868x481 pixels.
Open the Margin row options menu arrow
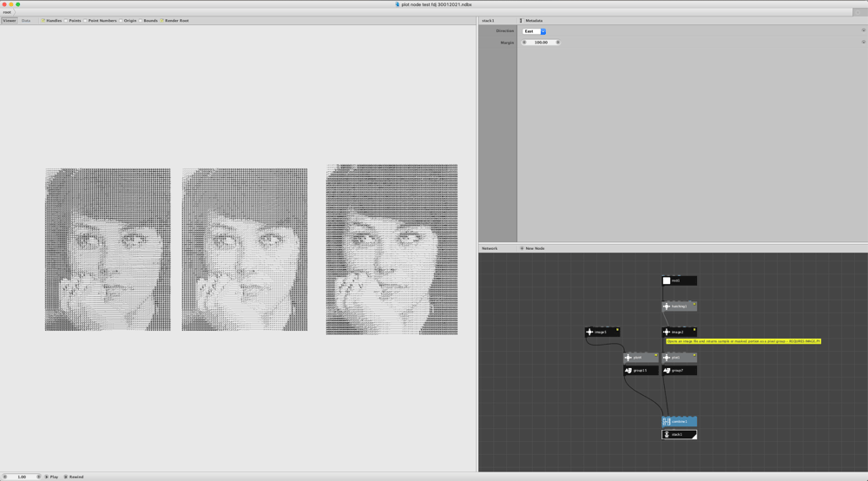click(863, 42)
